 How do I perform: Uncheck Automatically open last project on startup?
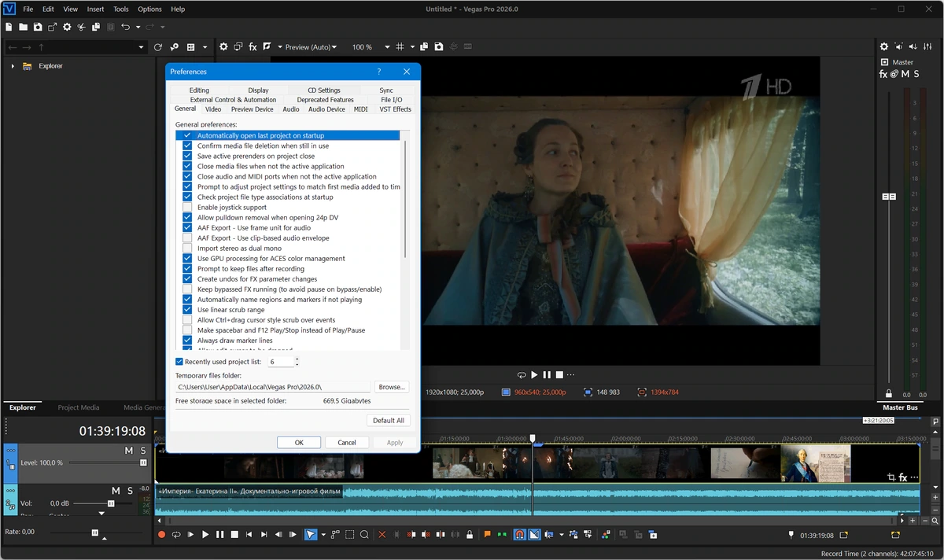[187, 135]
